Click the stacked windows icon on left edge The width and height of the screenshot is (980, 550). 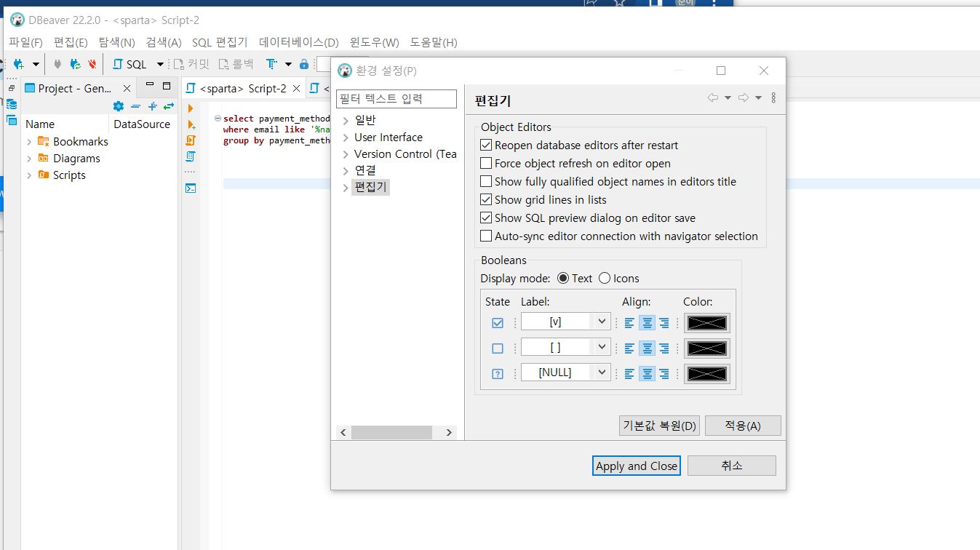11,120
